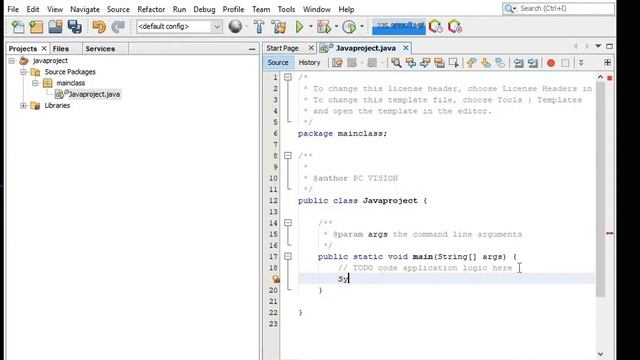Click the Open Project toolbar icon
Viewport: 640px width, 360px height.
[55, 27]
